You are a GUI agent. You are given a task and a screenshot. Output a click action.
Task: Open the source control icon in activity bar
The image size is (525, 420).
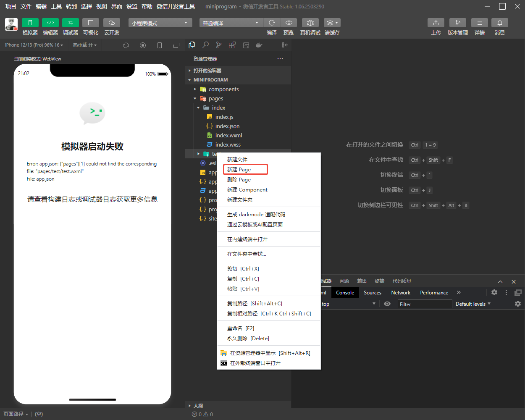(x=219, y=45)
